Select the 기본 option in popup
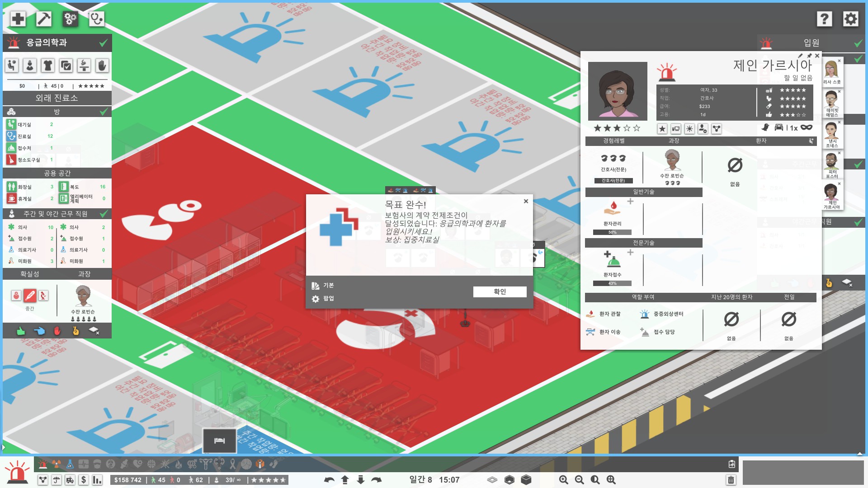Image resolution: width=868 pixels, height=488 pixels. pos(323,286)
